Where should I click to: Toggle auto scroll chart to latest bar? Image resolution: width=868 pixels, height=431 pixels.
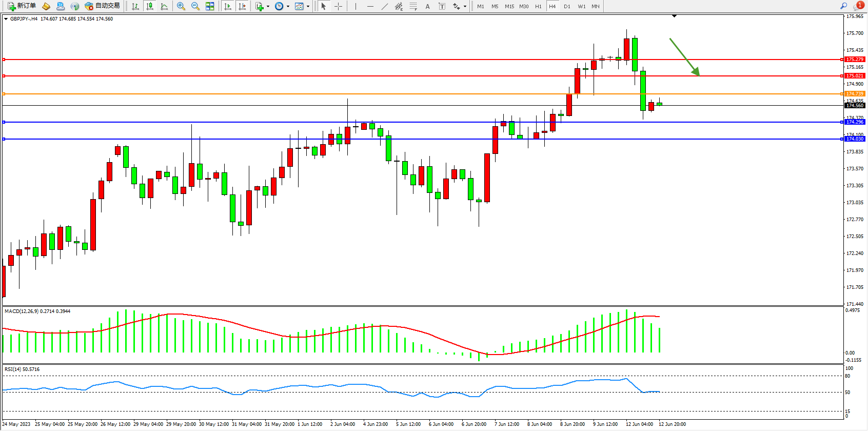click(x=228, y=6)
